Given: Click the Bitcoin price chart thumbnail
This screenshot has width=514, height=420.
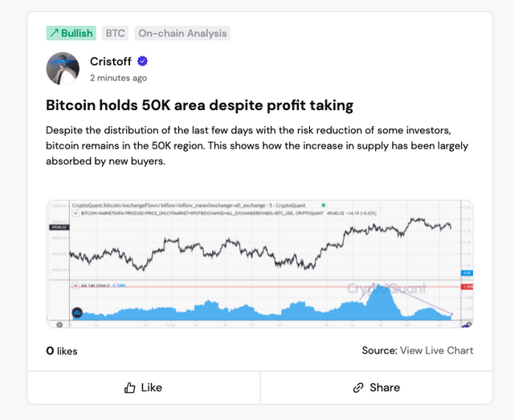Looking at the screenshot, I should click(x=259, y=241).
